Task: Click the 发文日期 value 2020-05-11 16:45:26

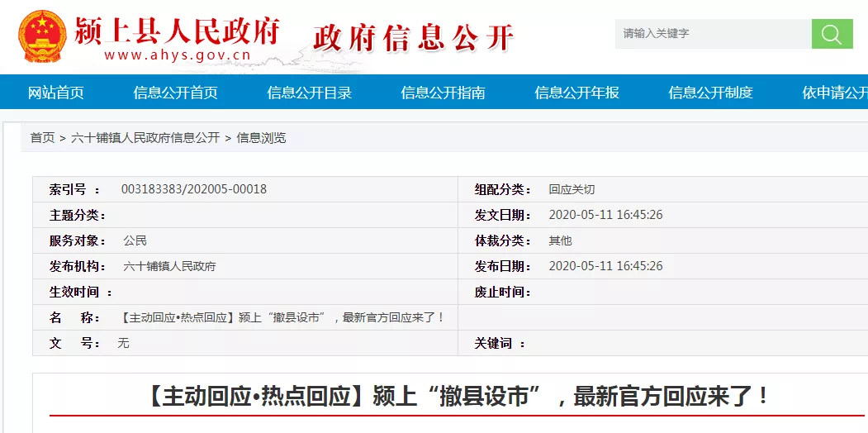Action: coord(605,215)
